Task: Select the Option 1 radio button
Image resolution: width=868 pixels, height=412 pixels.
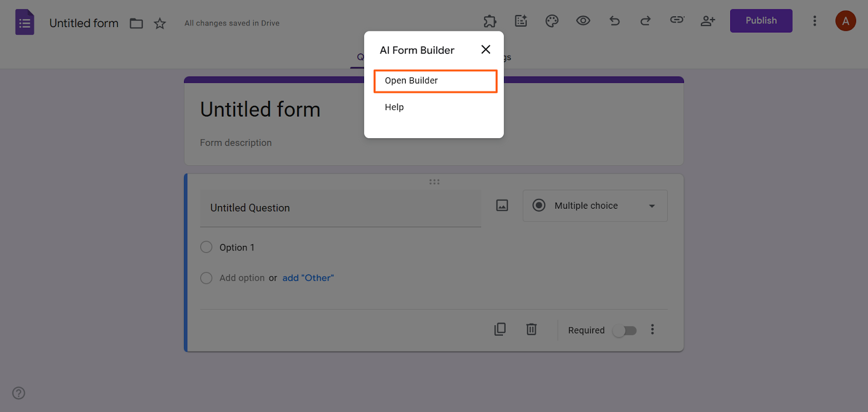Action: click(206, 247)
